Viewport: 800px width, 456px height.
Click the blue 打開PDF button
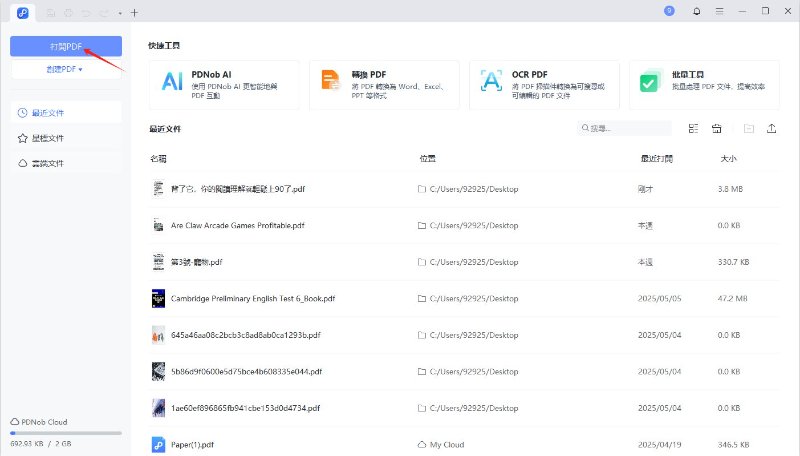[x=66, y=46]
